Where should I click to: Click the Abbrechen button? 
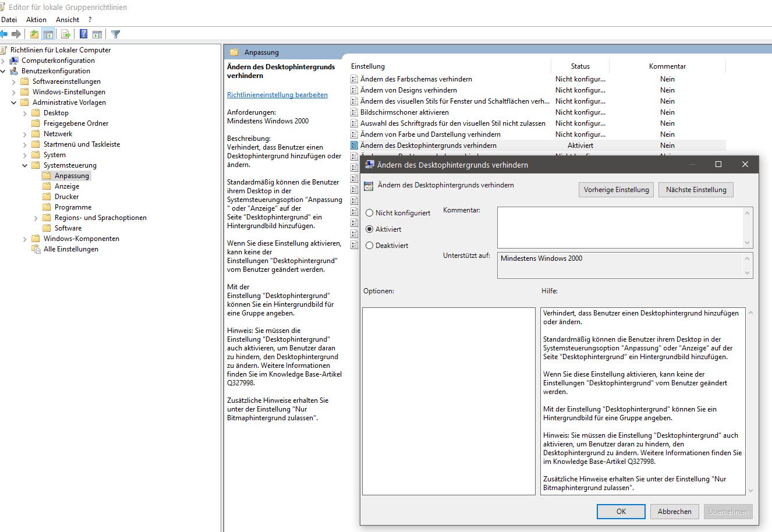(x=675, y=512)
